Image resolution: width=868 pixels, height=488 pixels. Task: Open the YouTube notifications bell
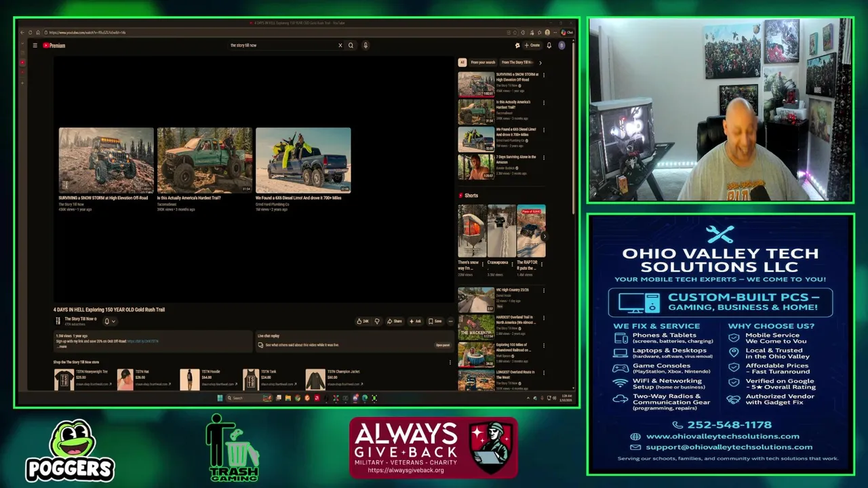coord(549,45)
